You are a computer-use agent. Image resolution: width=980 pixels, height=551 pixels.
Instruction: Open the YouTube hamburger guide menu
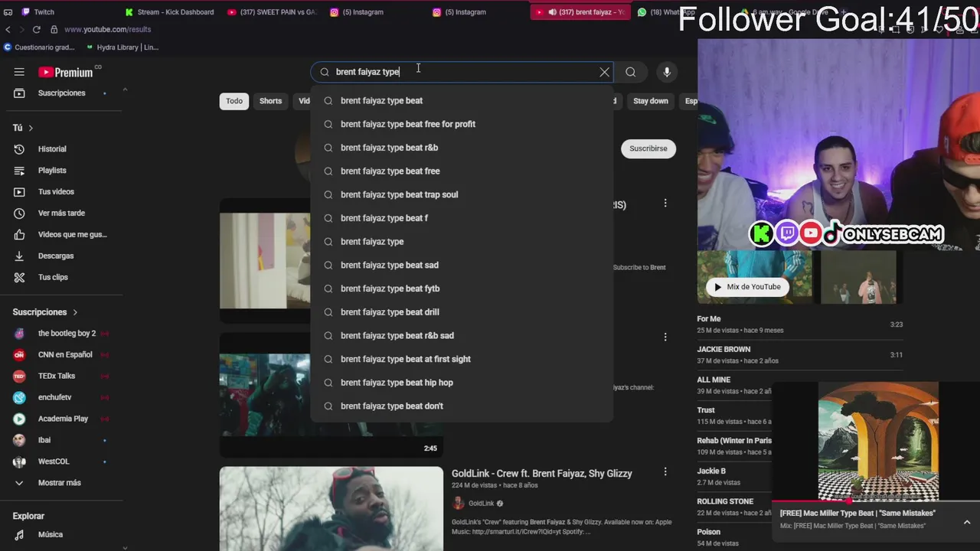click(19, 72)
